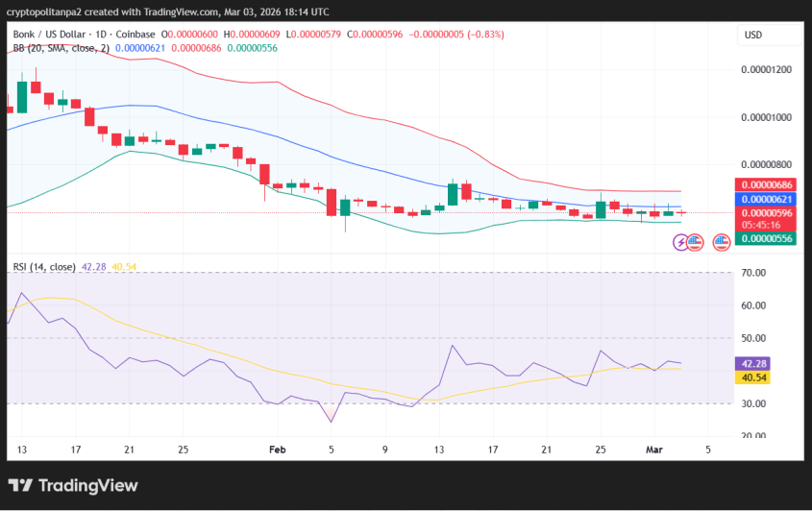Click the BONK / US Dollar symbol title

pyautogui.click(x=53, y=35)
